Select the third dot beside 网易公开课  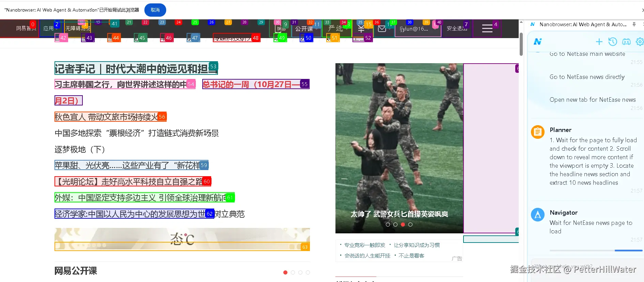click(300, 272)
